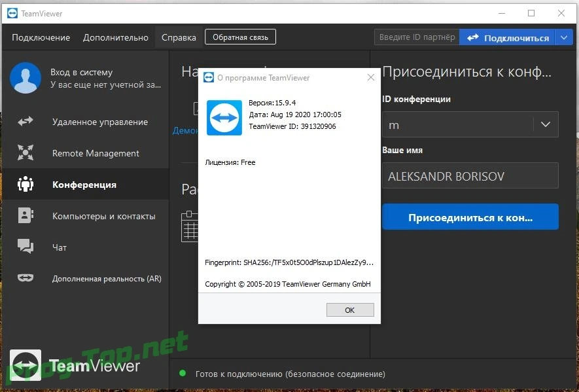Viewport: 579px width, 392px height.
Task: Click the Введите ID партнёр field
Action: pos(417,37)
